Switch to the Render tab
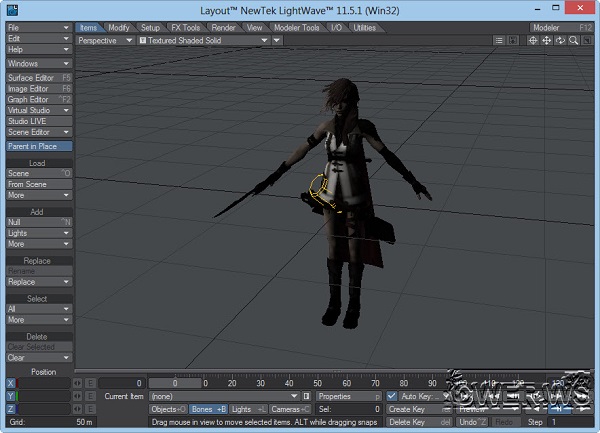The width and height of the screenshot is (600, 433). [x=223, y=28]
